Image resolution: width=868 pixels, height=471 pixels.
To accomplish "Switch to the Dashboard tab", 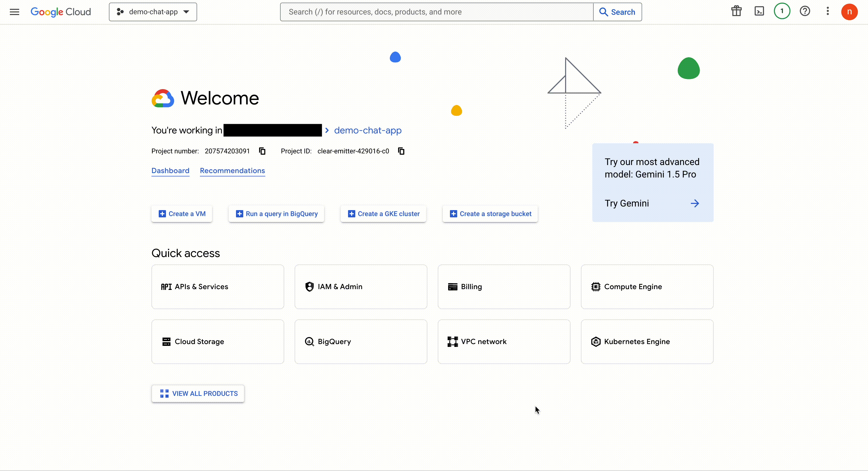I will [170, 171].
